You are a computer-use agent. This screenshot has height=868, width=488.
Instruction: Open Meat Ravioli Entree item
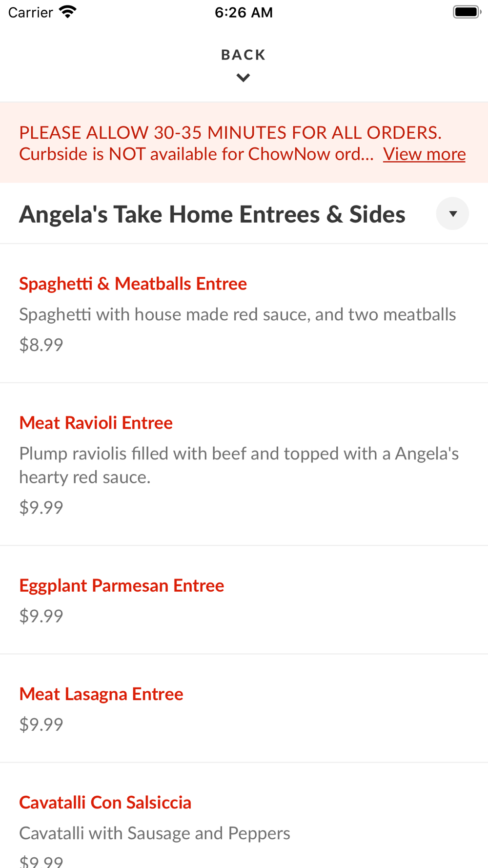point(96,423)
